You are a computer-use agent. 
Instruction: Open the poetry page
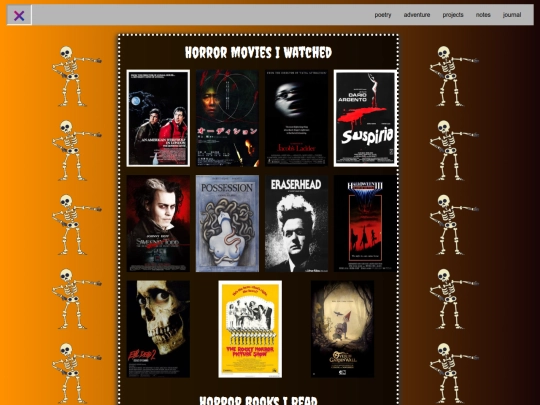point(383,15)
